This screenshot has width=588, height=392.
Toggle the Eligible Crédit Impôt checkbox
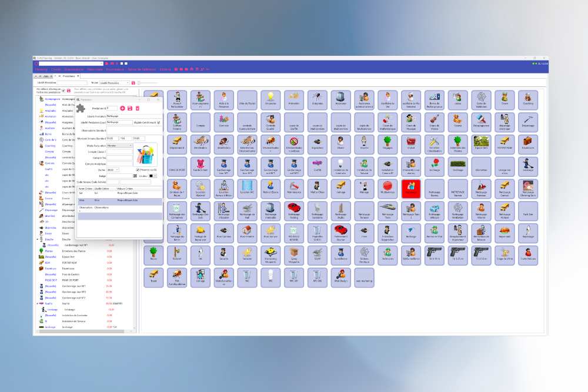(x=159, y=122)
